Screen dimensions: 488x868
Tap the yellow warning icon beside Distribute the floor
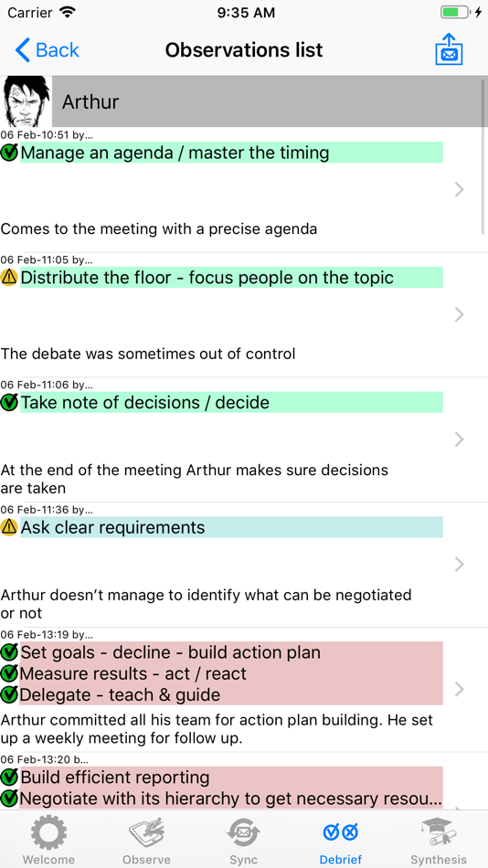point(9,278)
